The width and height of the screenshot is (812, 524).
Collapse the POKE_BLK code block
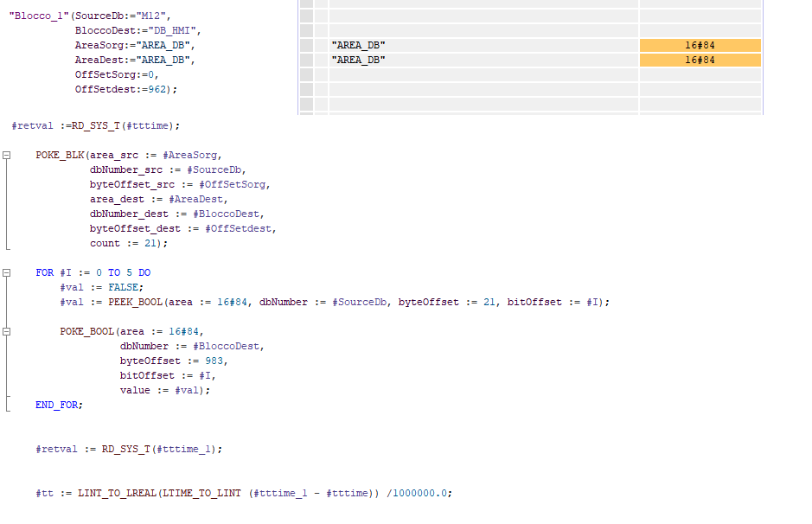7,156
